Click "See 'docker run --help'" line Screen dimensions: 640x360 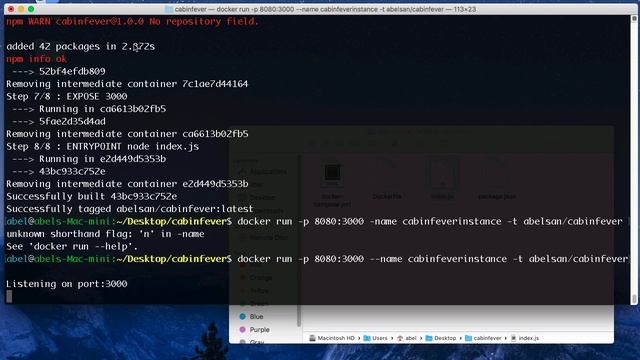[72, 247]
